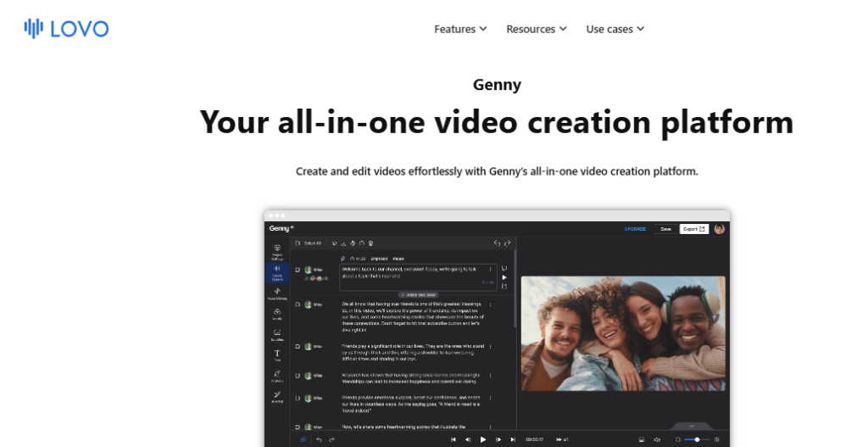Open Project Settings in Genny sidebar

click(277, 251)
